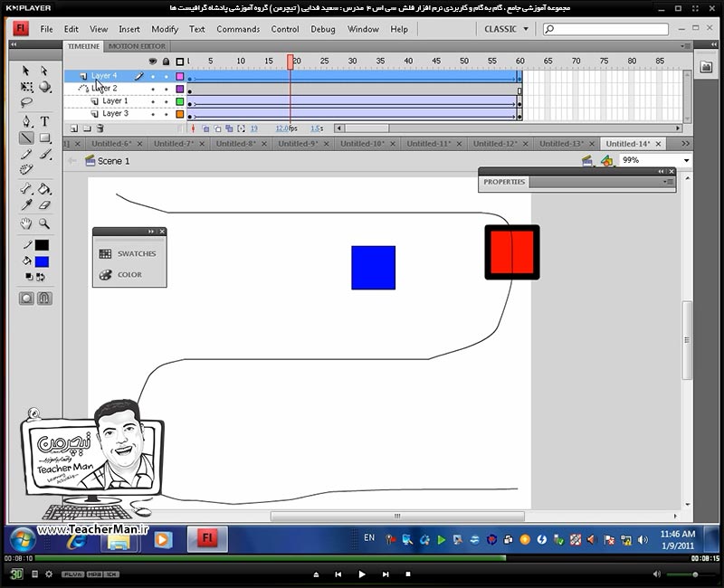Expand more document tabs chevron

[685, 144]
